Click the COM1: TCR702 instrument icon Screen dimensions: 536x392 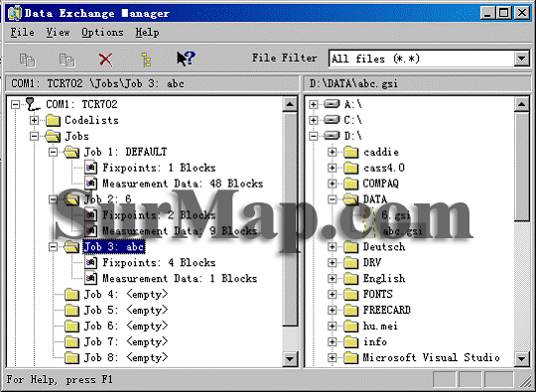(x=33, y=104)
